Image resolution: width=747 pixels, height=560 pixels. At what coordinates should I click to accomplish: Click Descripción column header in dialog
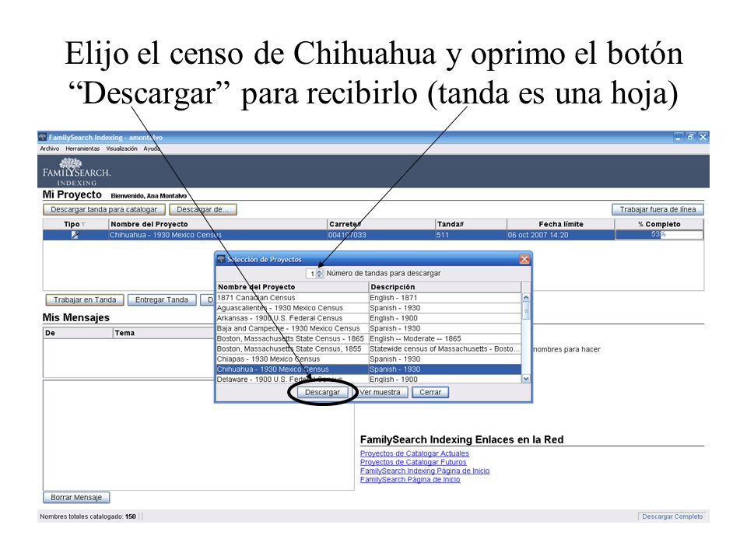(x=444, y=287)
